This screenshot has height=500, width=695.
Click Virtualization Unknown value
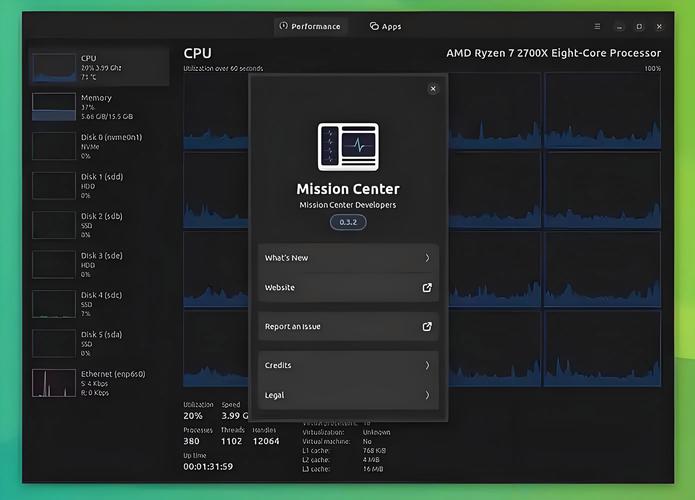(376, 432)
